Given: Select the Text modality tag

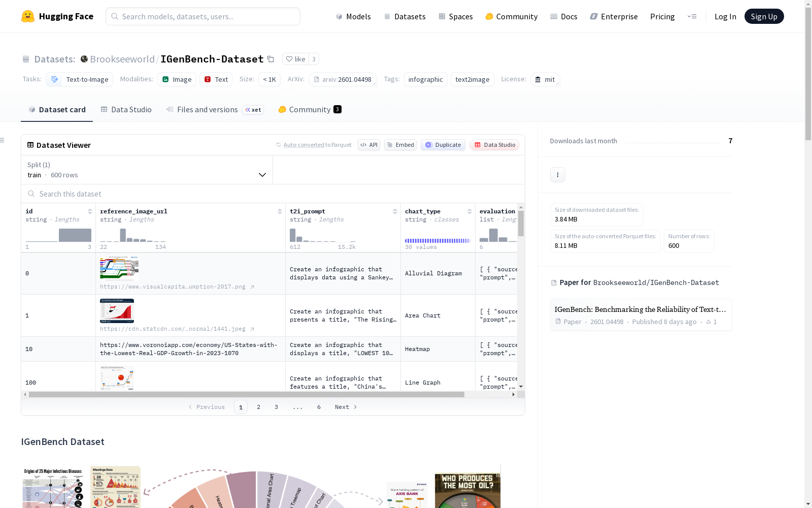Looking at the screenshot, I should pyautogui.click(x=216, y=79).
